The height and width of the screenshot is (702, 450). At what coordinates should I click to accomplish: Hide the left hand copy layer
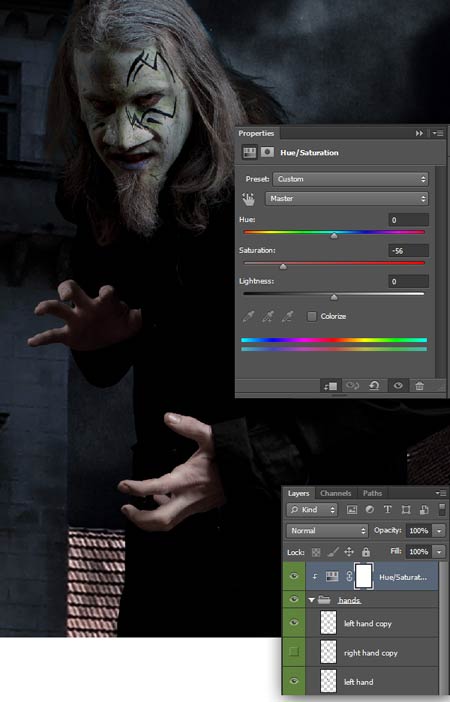pos(294,623)
